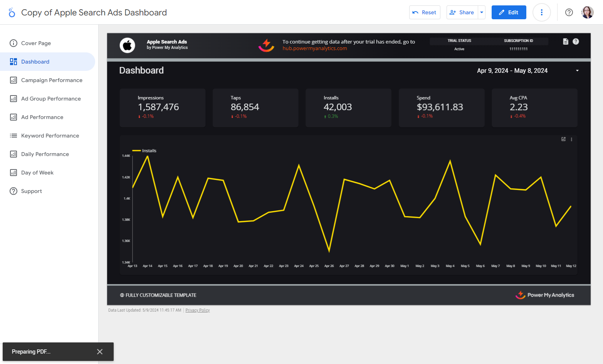This screenshot has width=603, height=364.
Task: Open the Campaign Performance page
Action: pos(52,80)
